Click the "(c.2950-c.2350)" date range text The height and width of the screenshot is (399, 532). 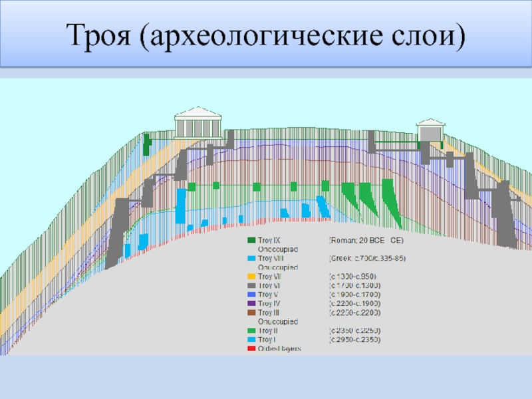[x=355, y=339]
